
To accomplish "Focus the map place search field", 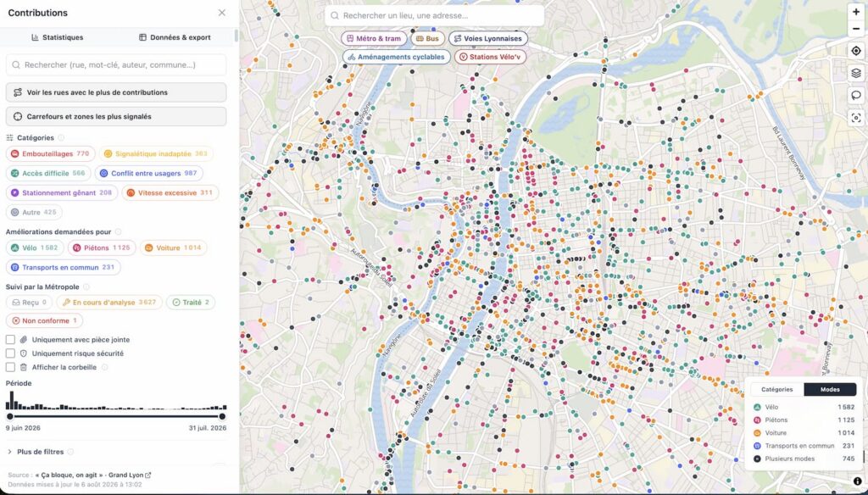I will 435,15.
